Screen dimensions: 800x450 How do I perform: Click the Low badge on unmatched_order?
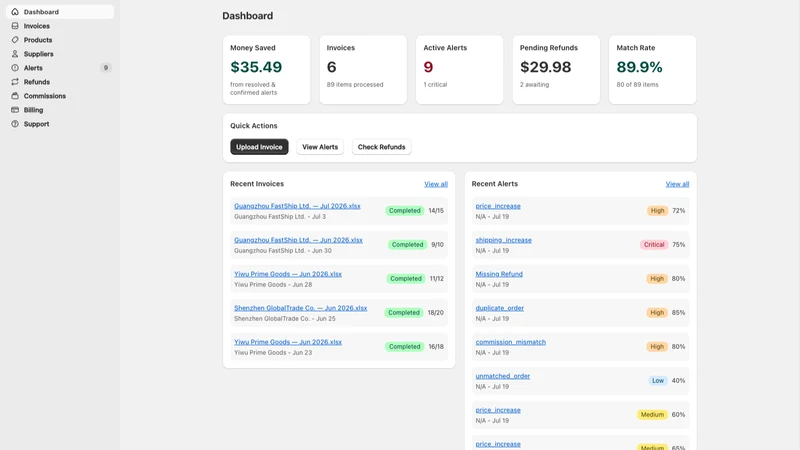658,381
